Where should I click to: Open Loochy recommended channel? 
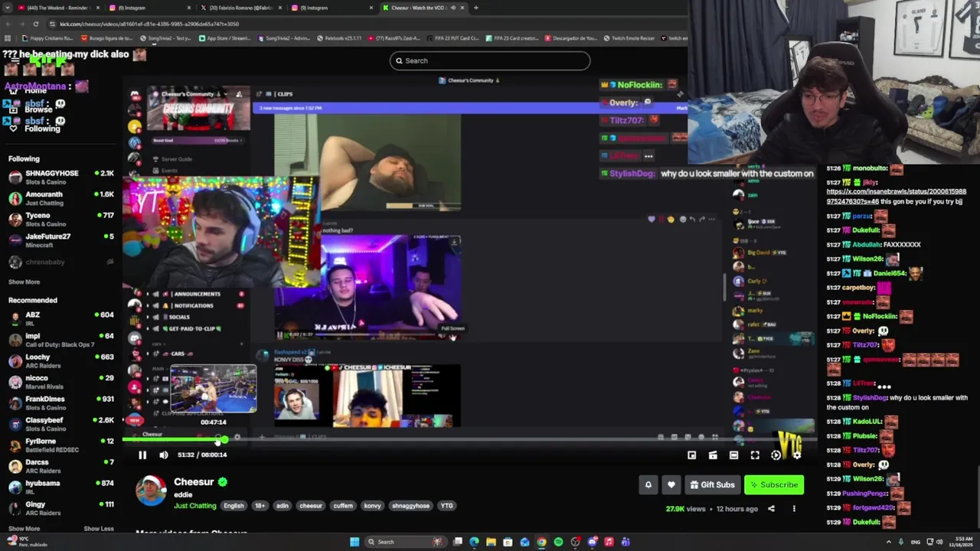[x=60, y=360]
